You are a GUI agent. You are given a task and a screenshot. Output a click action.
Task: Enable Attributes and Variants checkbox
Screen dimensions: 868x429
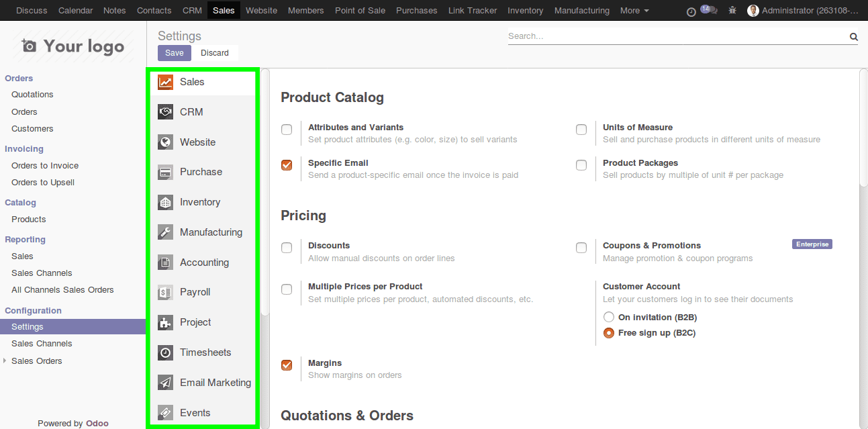[x=287, y=130]
